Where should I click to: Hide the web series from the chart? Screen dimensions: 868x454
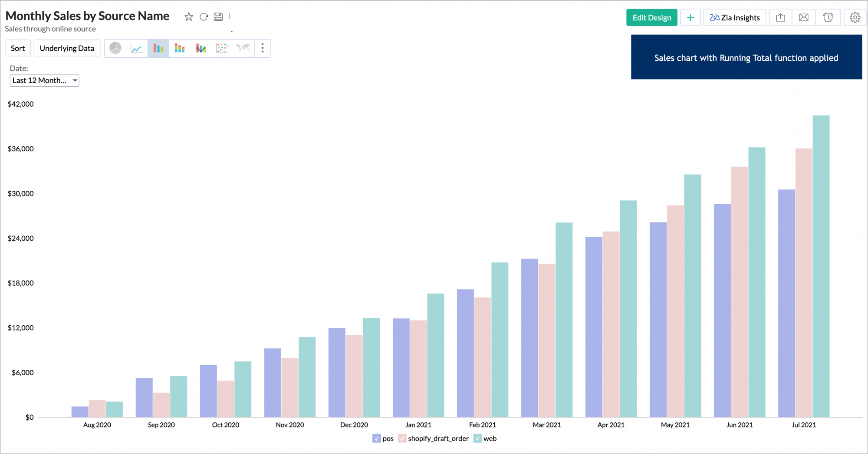[477, 438]
